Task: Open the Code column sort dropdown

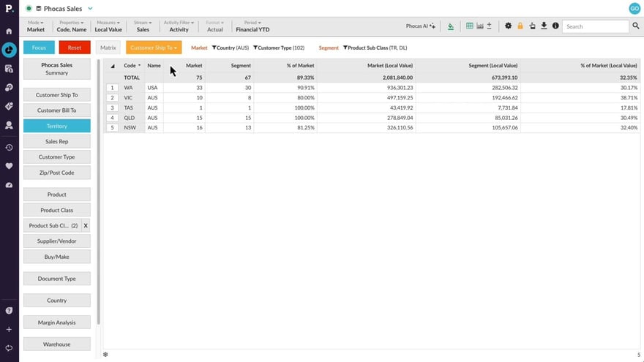Action: tap(139, 65)
